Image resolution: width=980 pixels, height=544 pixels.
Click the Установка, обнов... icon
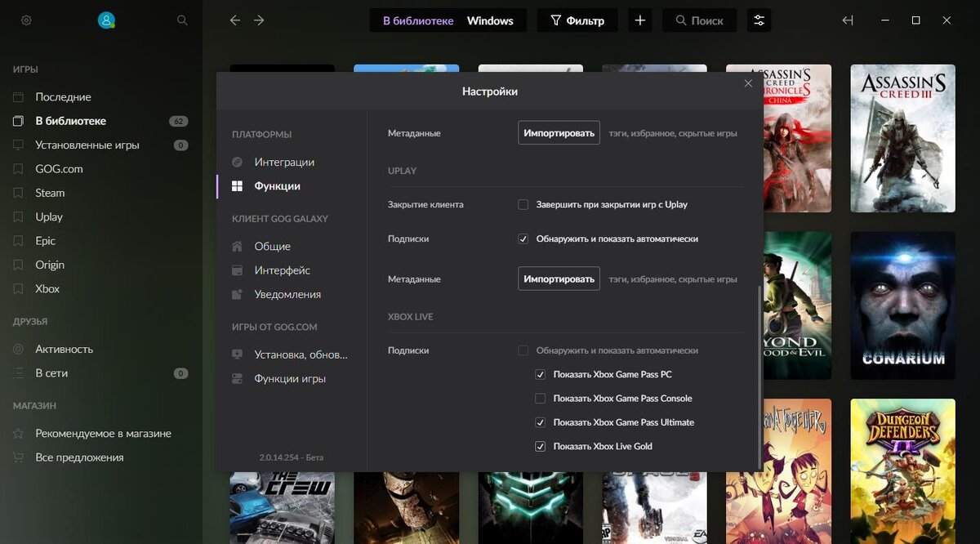237,354
